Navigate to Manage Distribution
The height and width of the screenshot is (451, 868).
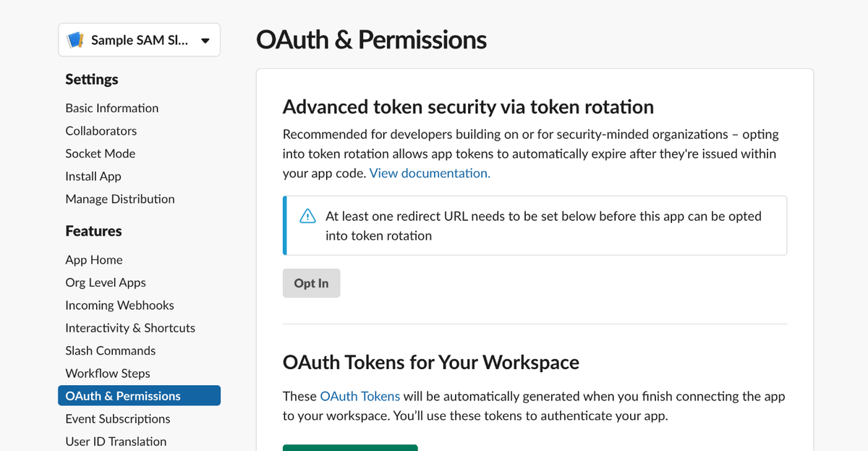coord(120,199)
